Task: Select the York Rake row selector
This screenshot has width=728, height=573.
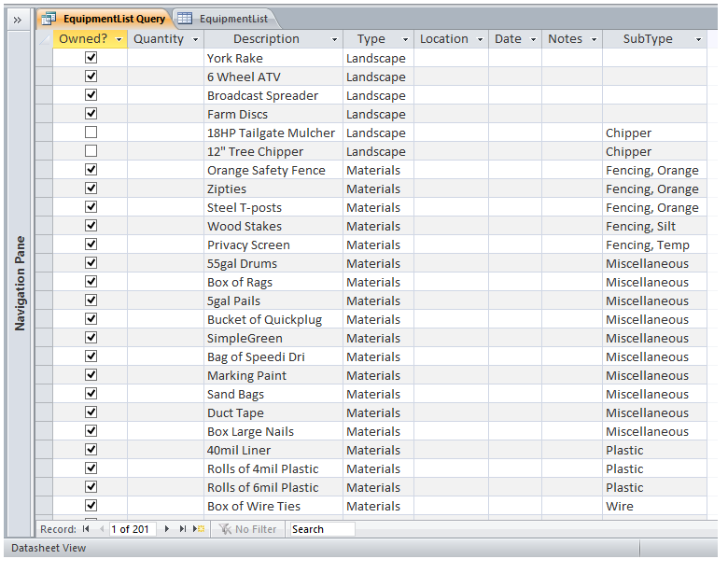Action: point(44,58)
